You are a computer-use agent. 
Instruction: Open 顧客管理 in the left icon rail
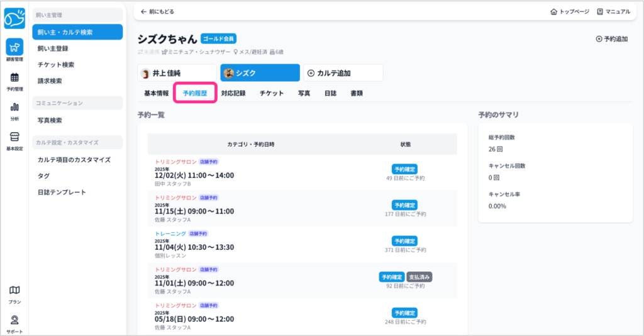(x=14, y=50)
